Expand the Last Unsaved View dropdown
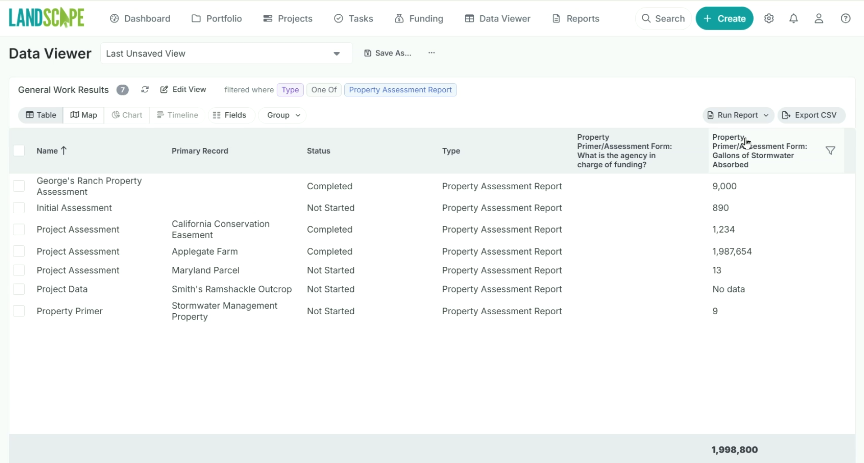Image resolution: width=864 pixels, height=463 pixels. click(336, 53)
